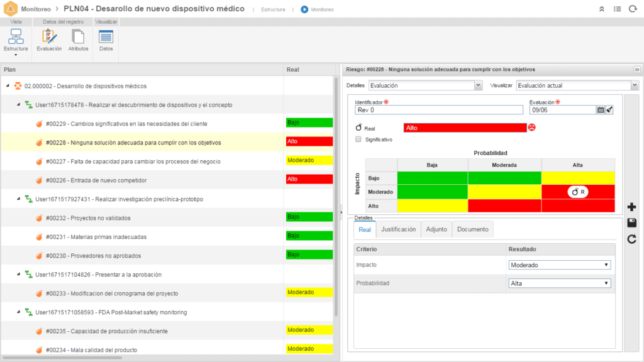Click the Alto impact, Baja probability yellow cell
This screenshot has height=362, width=644.
coord(432,206)
